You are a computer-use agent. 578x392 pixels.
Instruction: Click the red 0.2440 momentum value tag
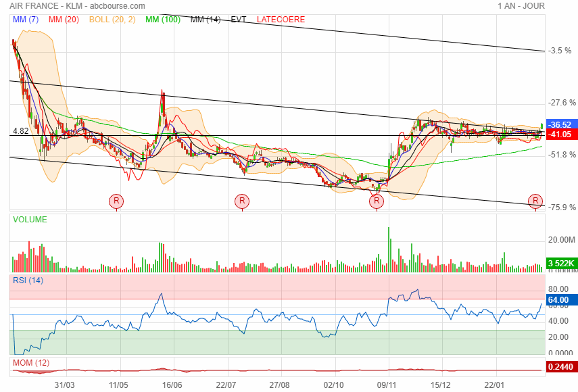point(561,366)
